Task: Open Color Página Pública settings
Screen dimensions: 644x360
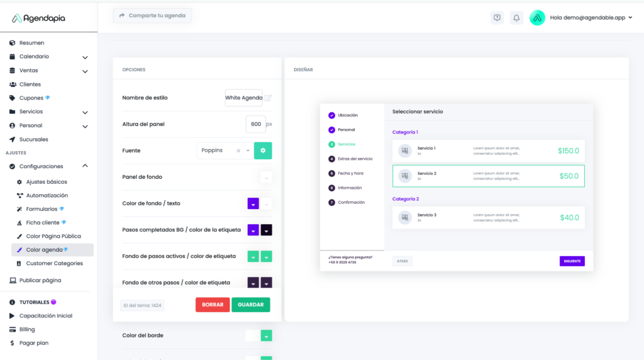Action: click(53, 236)
